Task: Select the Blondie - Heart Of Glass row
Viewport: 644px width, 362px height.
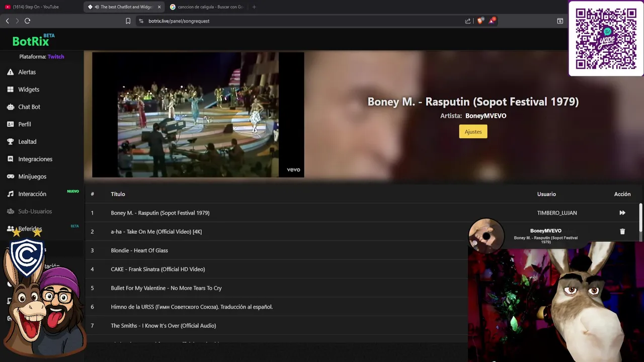Action: pos(277,250)
